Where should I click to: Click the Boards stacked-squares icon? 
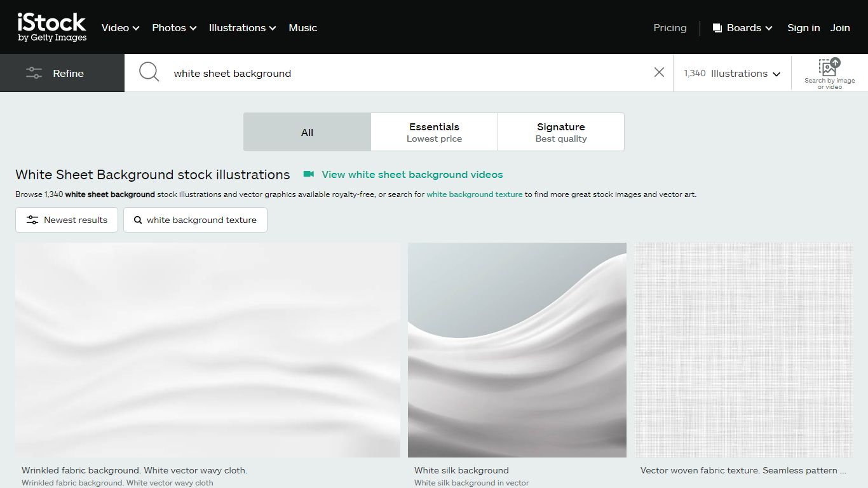click(717, 28)
